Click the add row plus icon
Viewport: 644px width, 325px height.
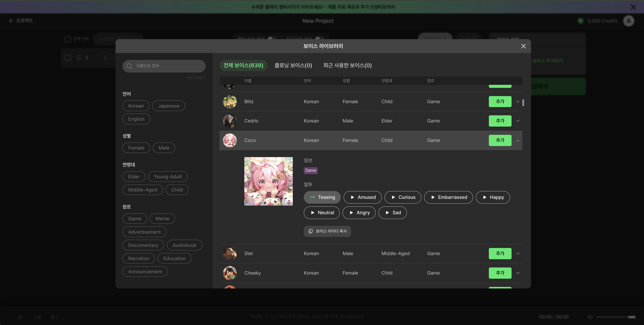click(106, 58)
